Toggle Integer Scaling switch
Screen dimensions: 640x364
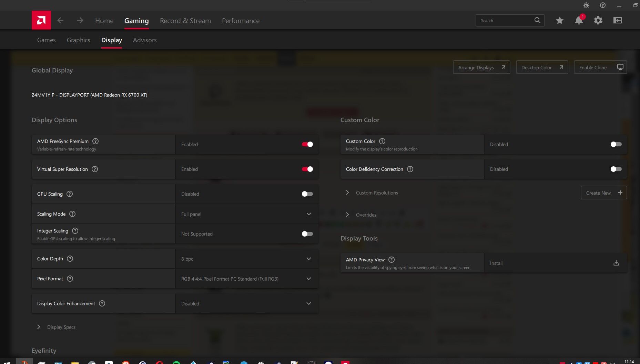point(307,234)
